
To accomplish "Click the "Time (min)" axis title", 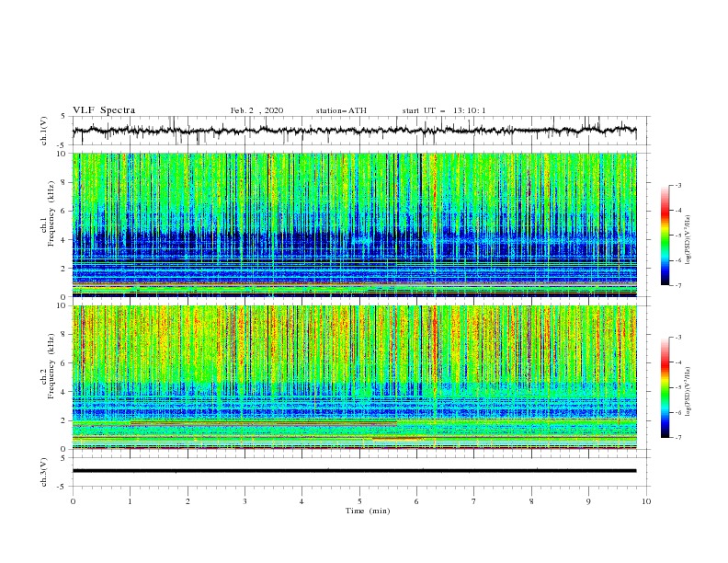I will [368, 511].
